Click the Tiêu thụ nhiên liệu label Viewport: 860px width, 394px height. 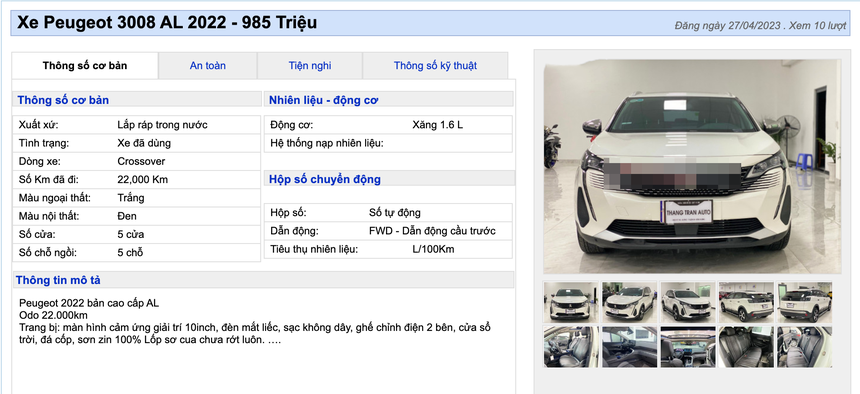tap(314, 249)
